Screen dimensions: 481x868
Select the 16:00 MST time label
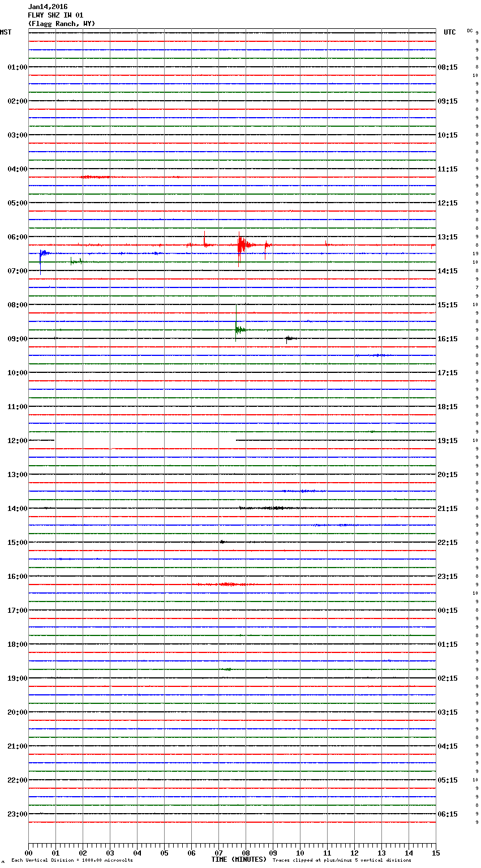click(x=18, y=577)
